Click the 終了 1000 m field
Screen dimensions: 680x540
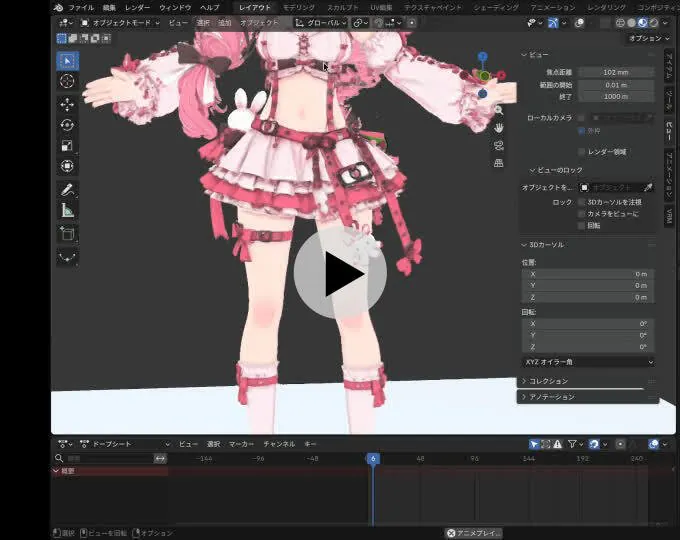click(x=616, y=96)
